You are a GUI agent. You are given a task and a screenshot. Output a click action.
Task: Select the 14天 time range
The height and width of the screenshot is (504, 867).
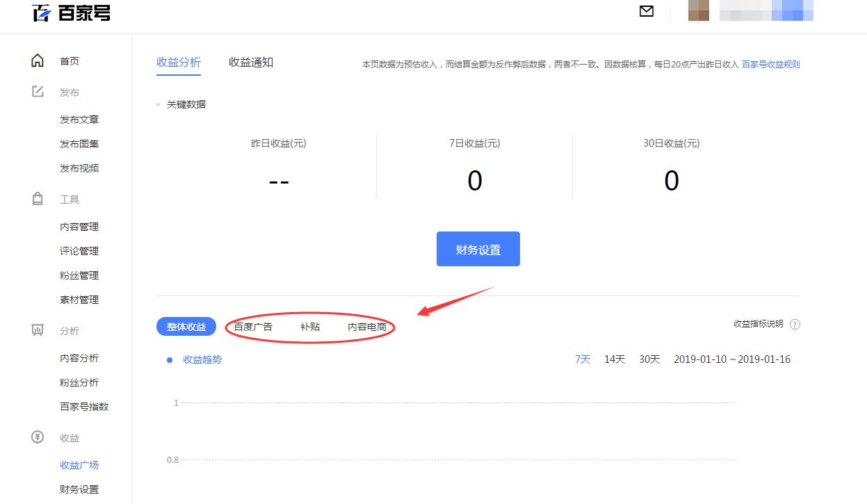click(614, 359)
